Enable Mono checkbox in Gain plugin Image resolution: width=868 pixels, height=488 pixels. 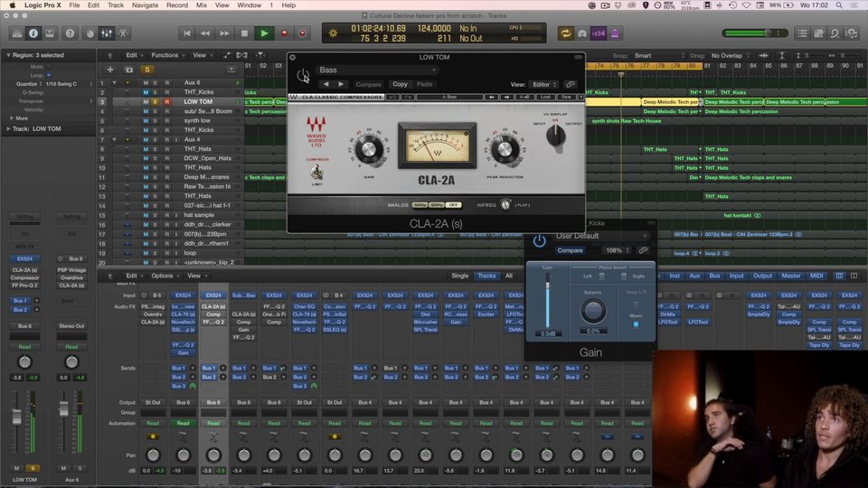coord(636,324)
